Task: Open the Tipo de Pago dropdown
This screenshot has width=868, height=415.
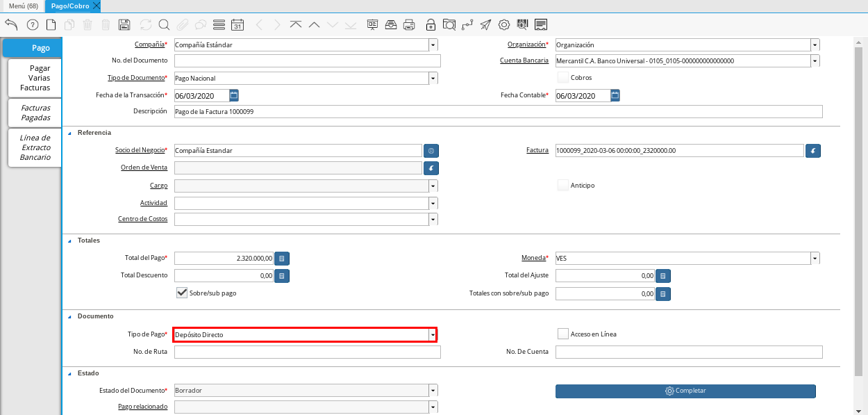Action: (433, 335)
